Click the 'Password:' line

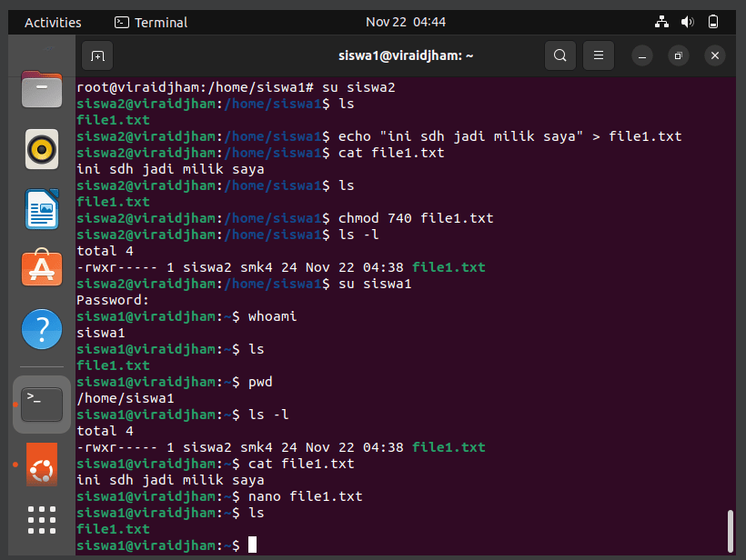click(x=113, y=300)
